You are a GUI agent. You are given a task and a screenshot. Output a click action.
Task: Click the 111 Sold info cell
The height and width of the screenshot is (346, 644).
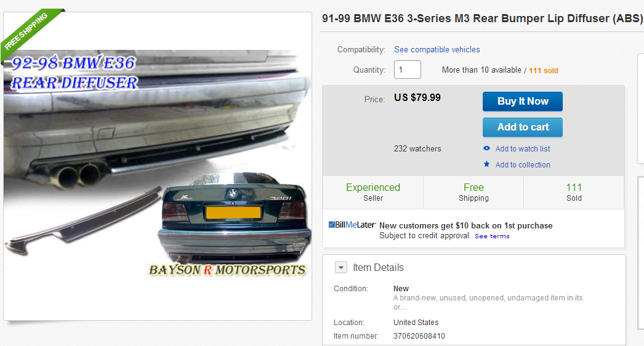point(574,192)
